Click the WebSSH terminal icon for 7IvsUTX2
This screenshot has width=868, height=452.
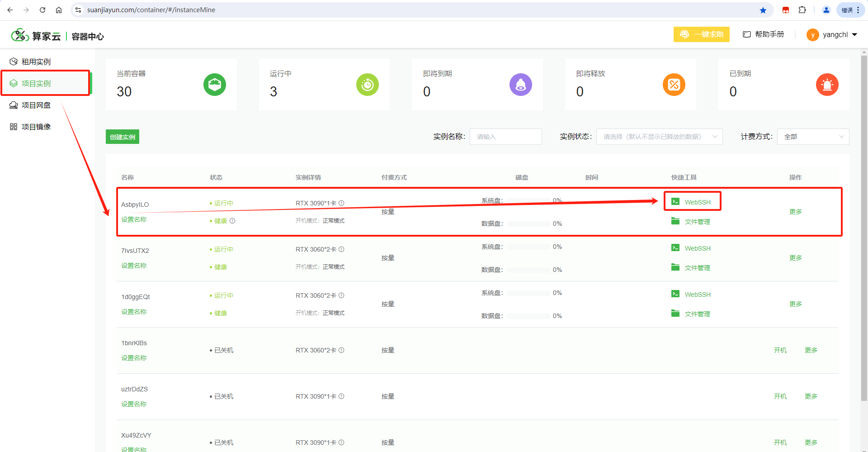tap(675, 248)
